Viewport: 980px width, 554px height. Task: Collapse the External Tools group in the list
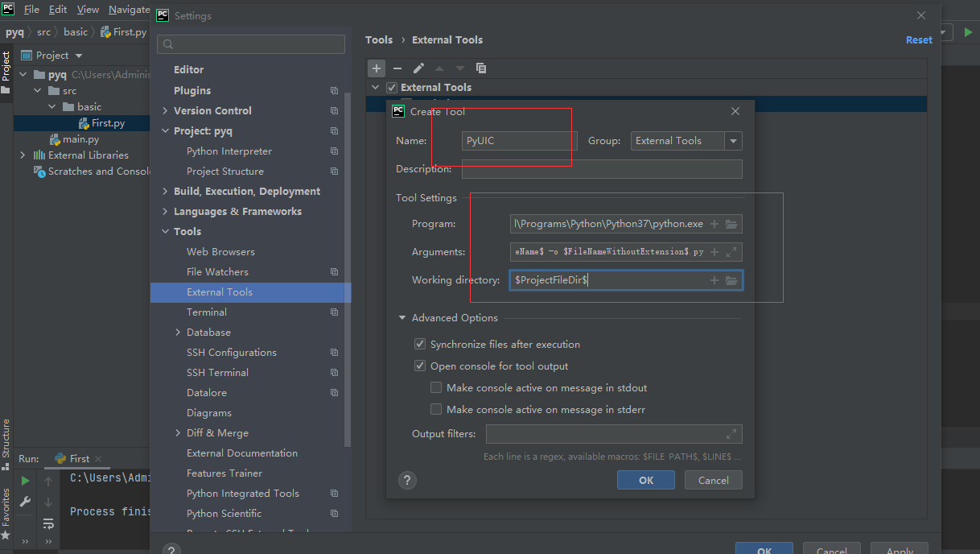tap(375, 88)
